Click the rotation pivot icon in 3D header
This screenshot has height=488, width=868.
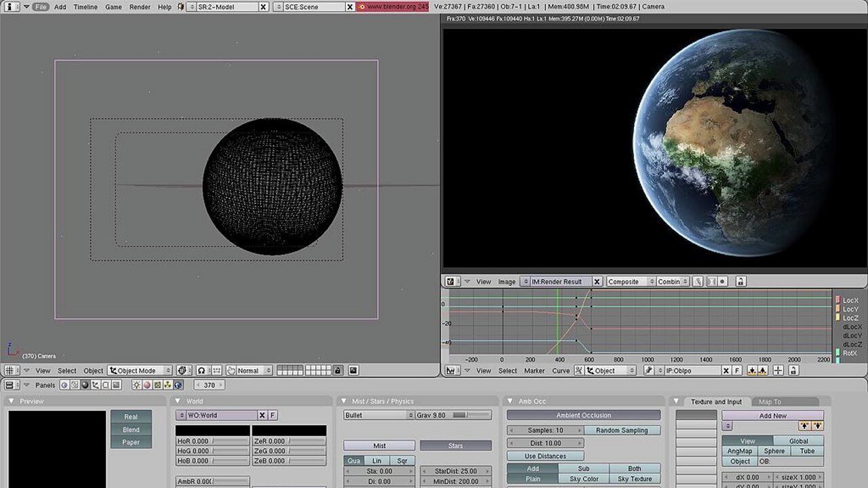tap(201, 371)
